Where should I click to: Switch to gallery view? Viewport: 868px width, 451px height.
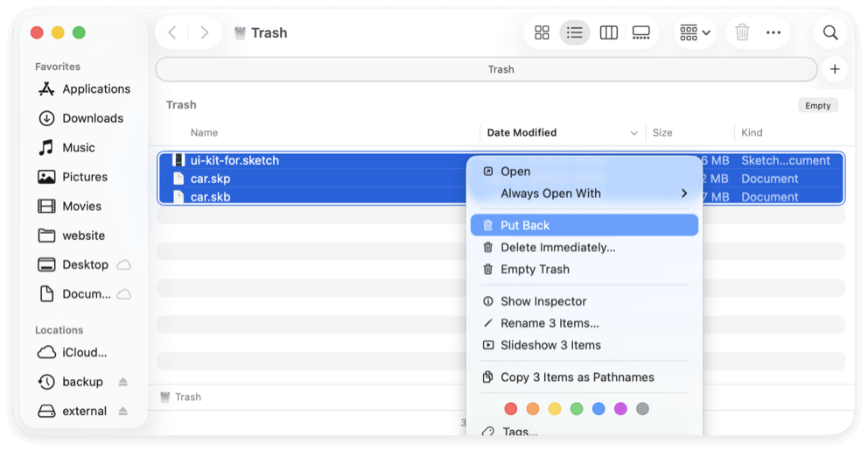click(x=641, y=32)
